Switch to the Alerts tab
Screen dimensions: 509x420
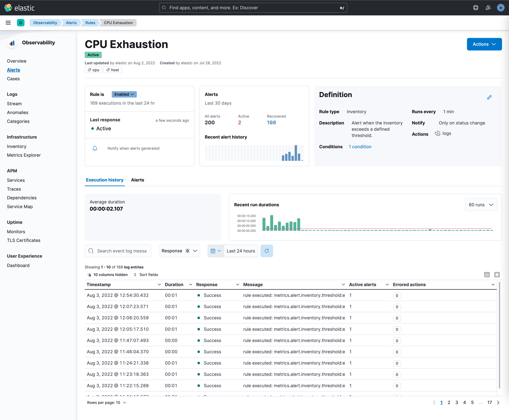tap(137, 180)
